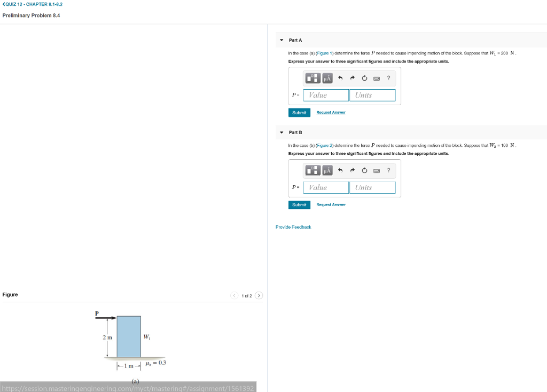Select the μA units template icon in Part A
The image size is (547, 392).
point(327,78)
